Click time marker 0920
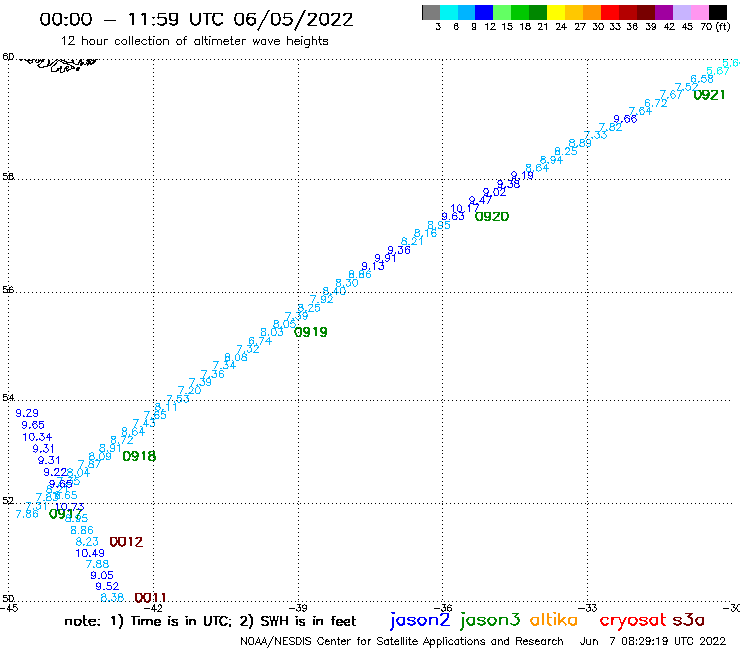Image resolution: width=740 pixels, height=650 pixels. 492,217
